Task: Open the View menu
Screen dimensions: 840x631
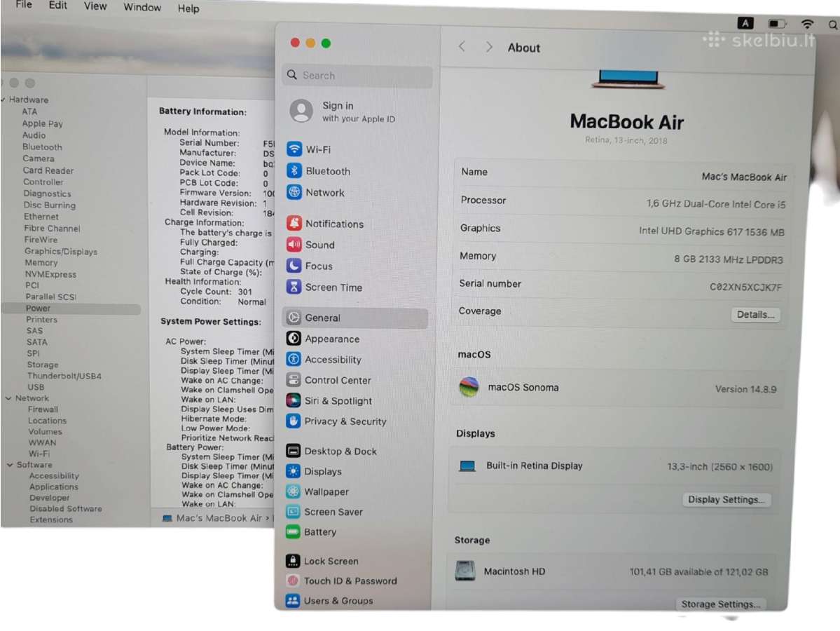Action: (x=95, y=6)
